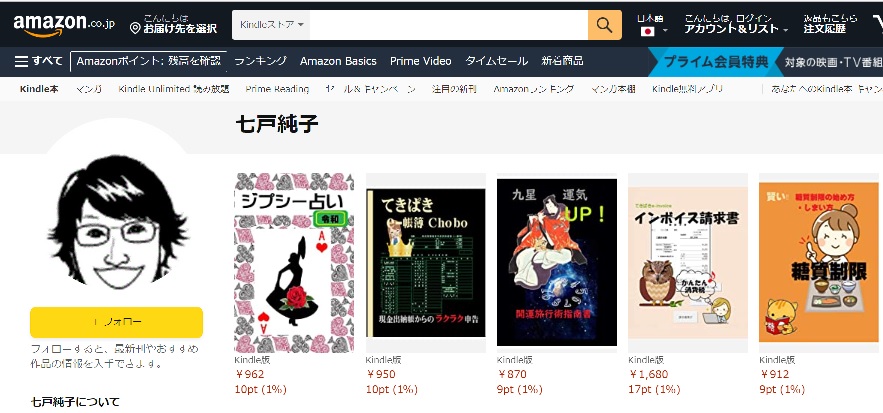Open the Kindleストア search category dropdown
The height and width of the screenshot is (413, 883).
click(271, 25)
